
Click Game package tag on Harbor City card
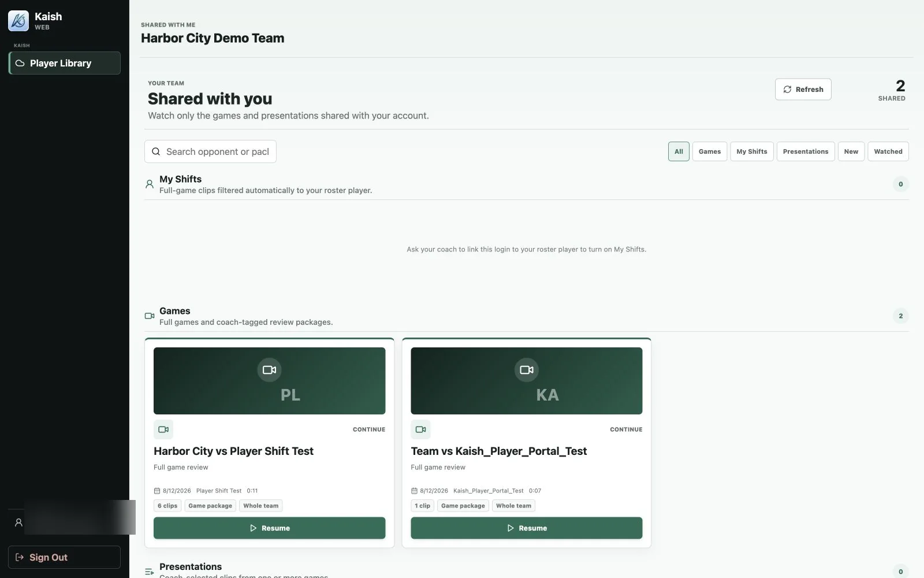(210, 506)
